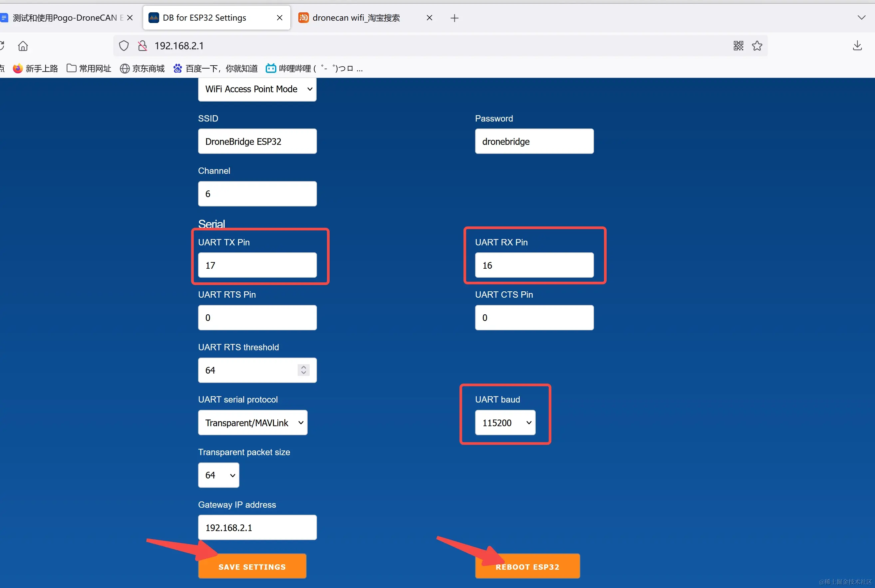Open a new tab with the plus icon

[x=454, y=18]
